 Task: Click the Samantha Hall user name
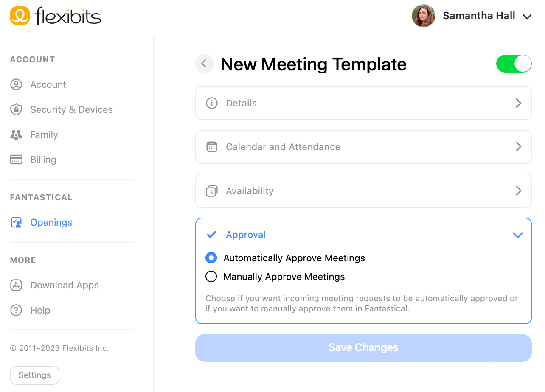pos(479,16)
